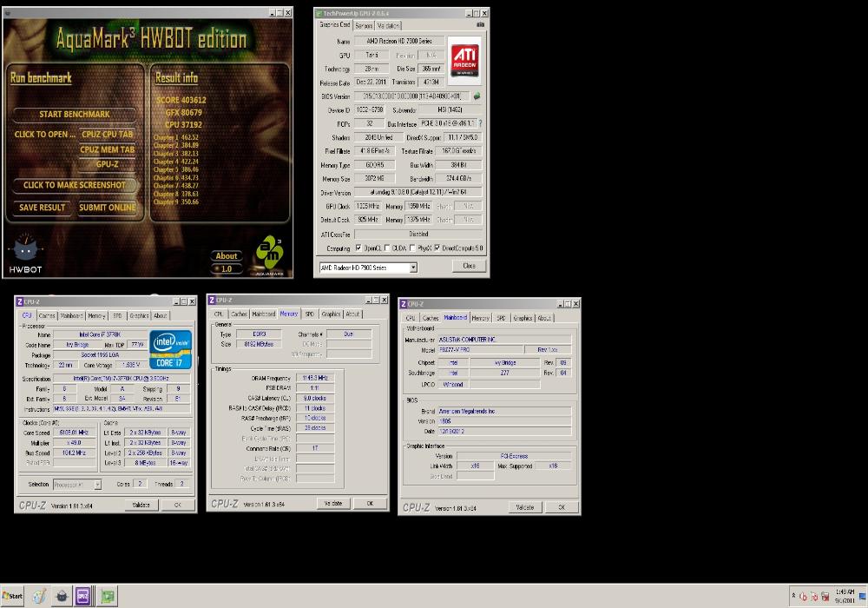Image resolution: width=868 pixels, height=608 pixels.
Task: Click the CPUZ MEM TAB button
Action: tap(108, 149)
